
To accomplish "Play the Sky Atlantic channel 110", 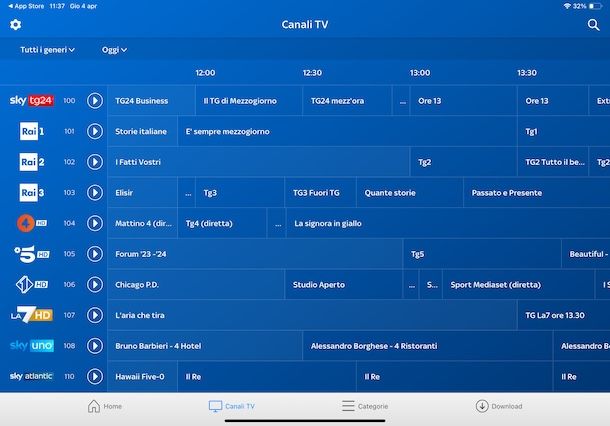I will click(95, 376).
